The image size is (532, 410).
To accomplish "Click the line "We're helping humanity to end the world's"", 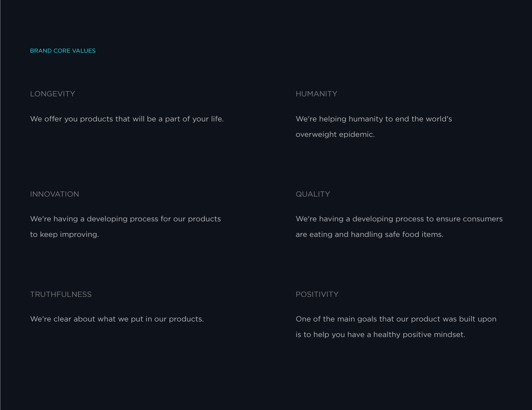I will [374, 119].
